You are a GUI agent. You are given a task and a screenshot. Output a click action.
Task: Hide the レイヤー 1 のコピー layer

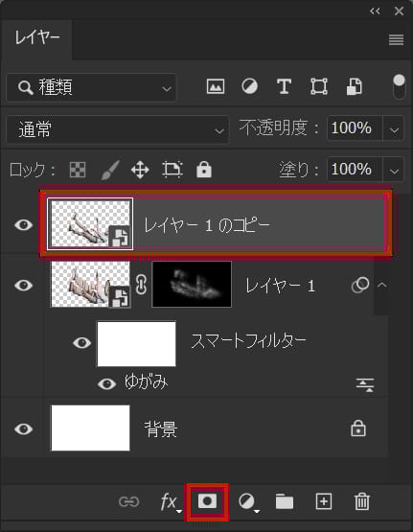[x=23, y=224]
